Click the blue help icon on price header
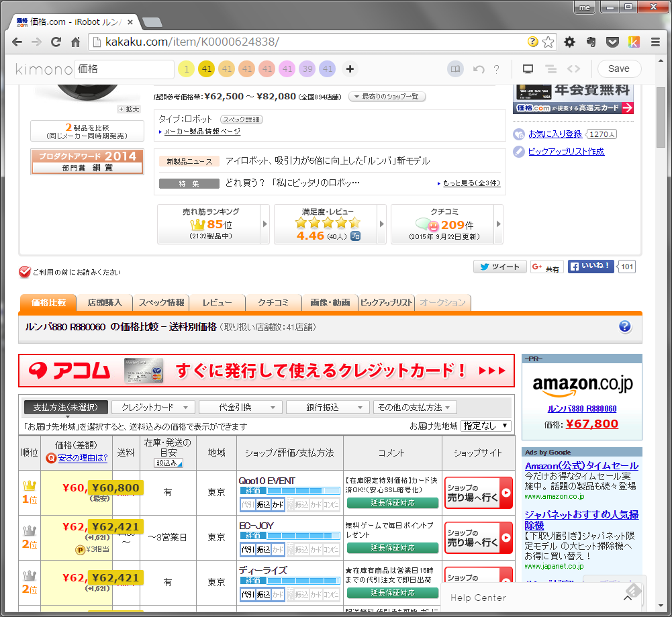The image size is (672, 617). [x=625, y=327]
